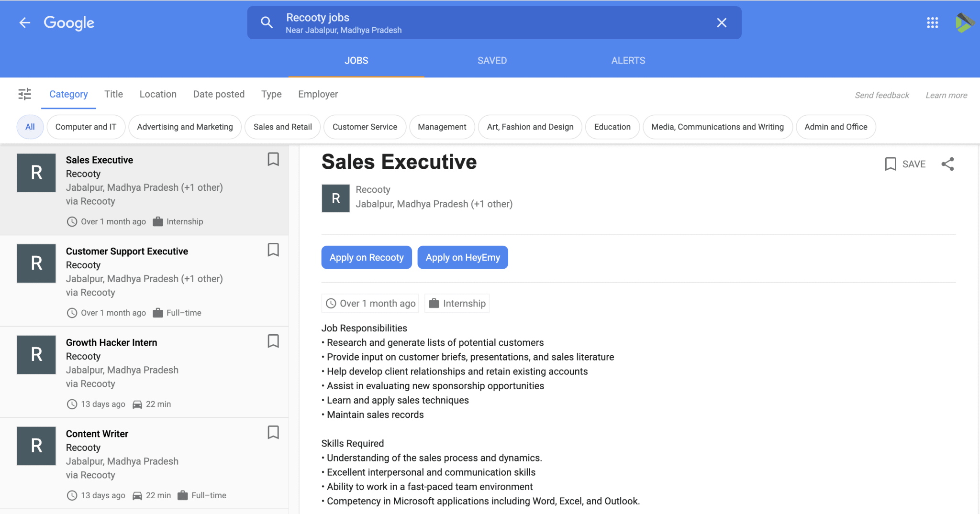Open the Date posted filter
This screenshot has width=980, height=514.
(x=219, y=94)
